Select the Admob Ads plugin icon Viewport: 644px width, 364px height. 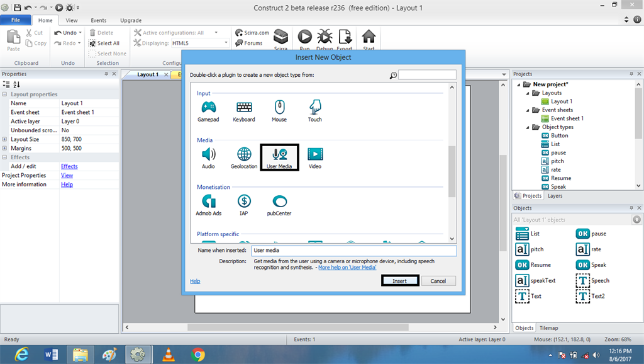(x=209, y=201)
